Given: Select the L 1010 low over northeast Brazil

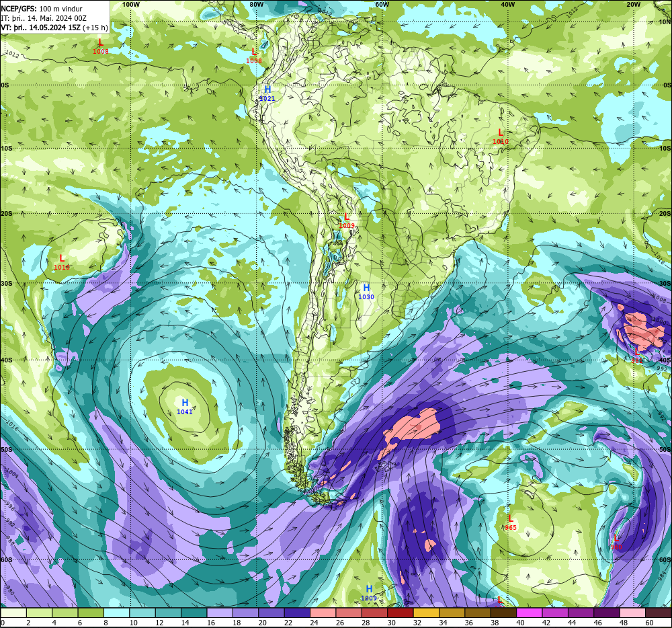Looking at the screenshot, I should (501, 136).
